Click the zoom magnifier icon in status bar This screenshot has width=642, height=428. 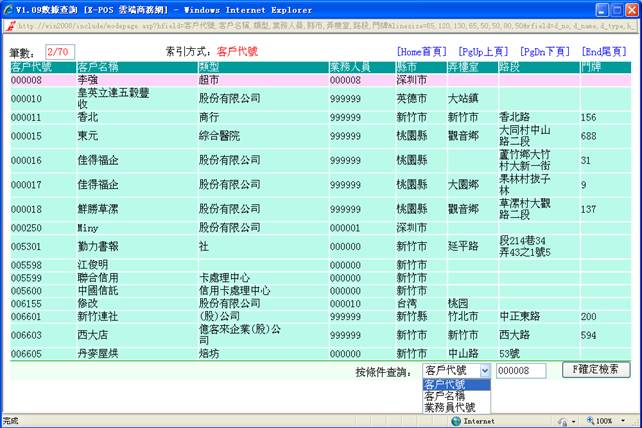pos(587,421)
